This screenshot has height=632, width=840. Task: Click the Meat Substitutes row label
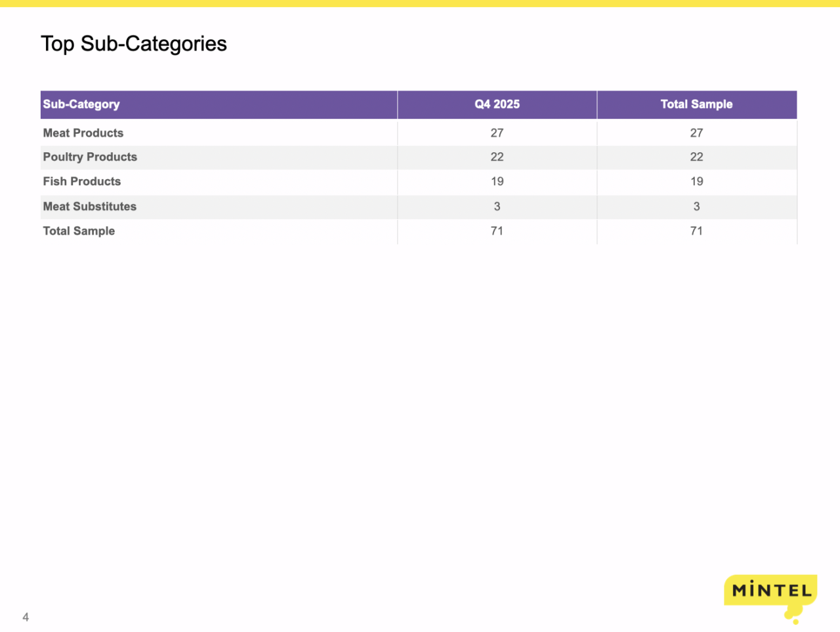tap(90, 207)
